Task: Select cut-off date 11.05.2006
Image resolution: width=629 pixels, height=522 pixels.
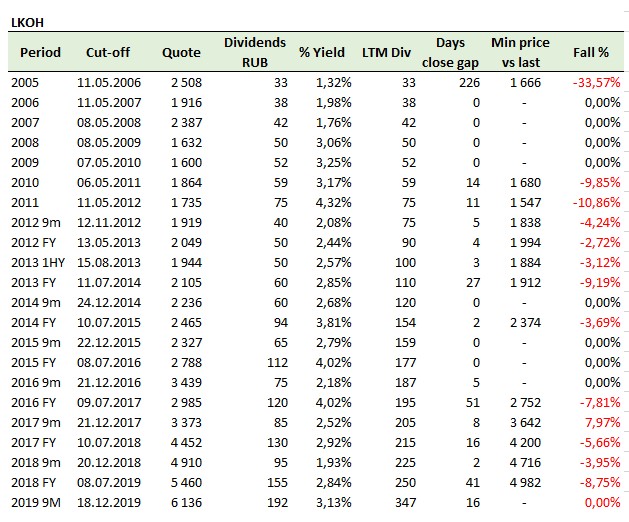Action: pos(109,83)
